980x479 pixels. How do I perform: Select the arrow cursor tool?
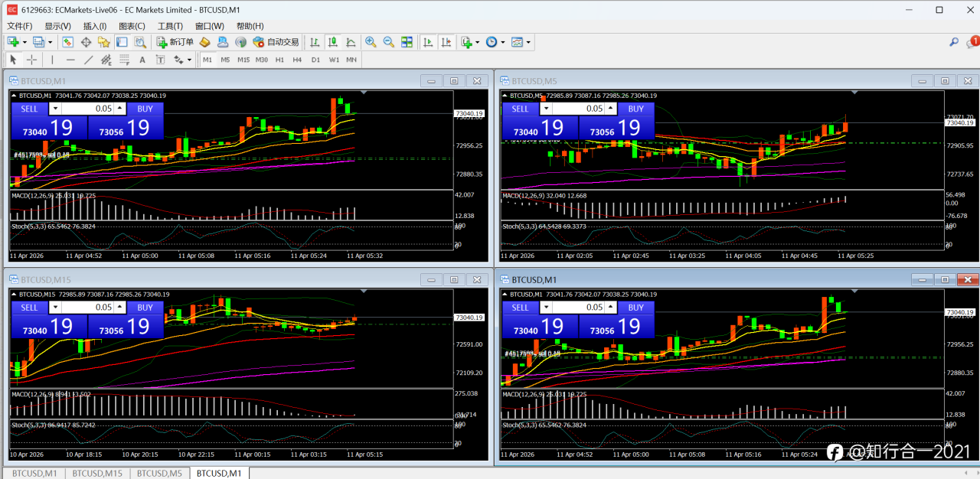click(13, 60)
